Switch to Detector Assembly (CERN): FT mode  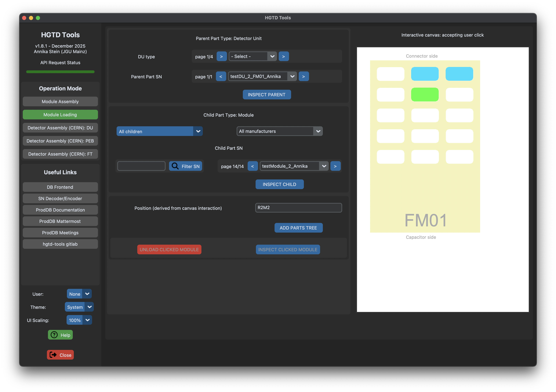click(60, 154)
